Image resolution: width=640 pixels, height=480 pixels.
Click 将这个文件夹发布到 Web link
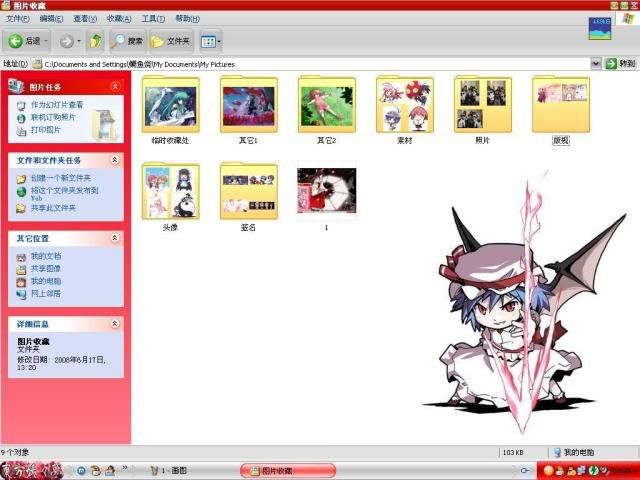click(64, 193)
